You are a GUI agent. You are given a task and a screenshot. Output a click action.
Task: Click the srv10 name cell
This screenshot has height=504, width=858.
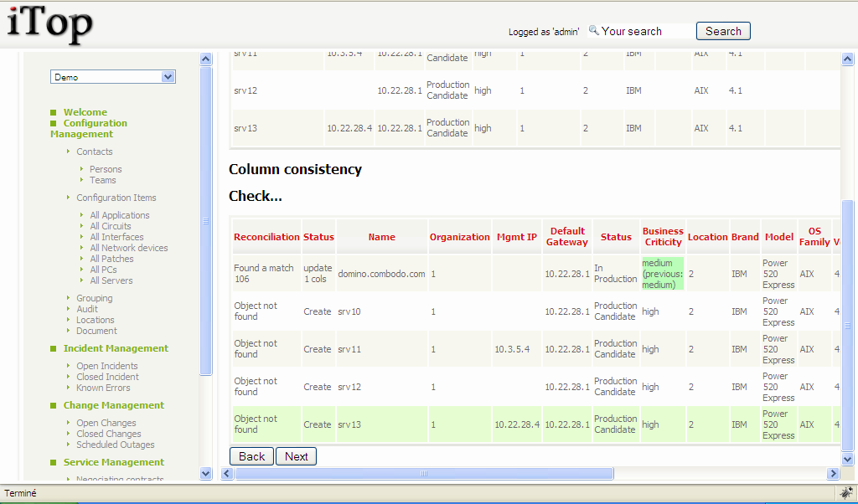pyautogui.click(x=381, y=311)
